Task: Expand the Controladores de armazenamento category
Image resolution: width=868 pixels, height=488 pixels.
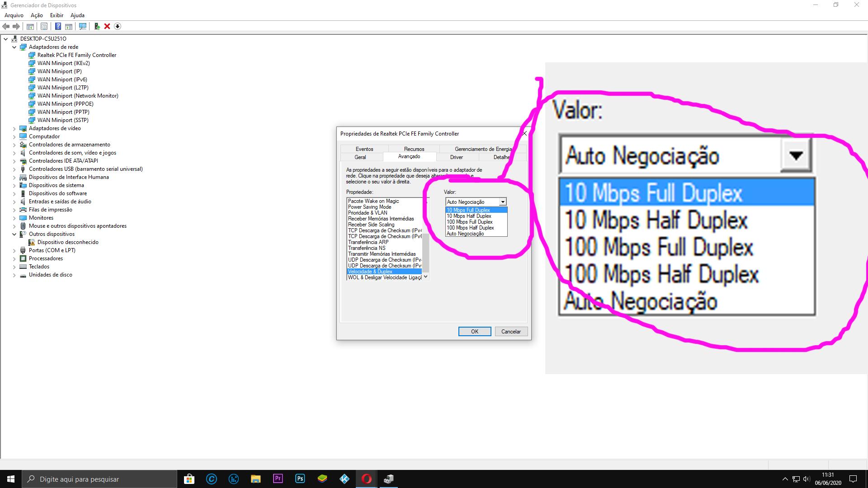Action: click(x=14, y=145)
